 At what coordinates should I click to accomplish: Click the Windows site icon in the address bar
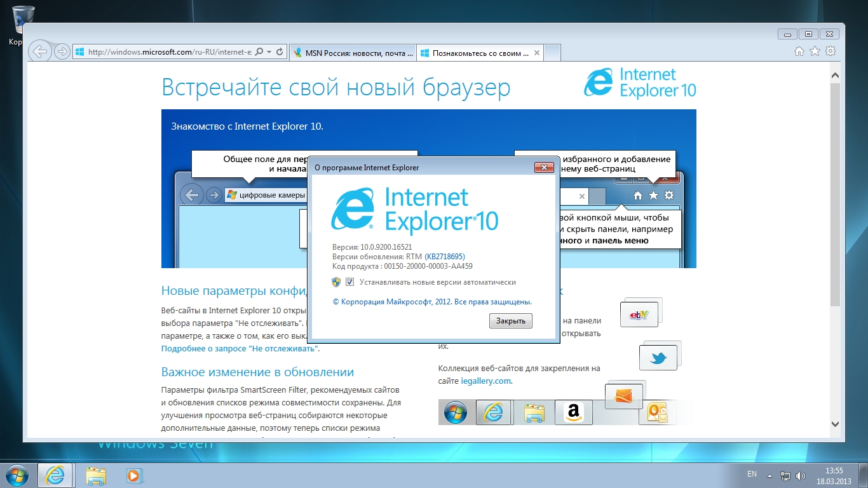click(x=79, y=52)
